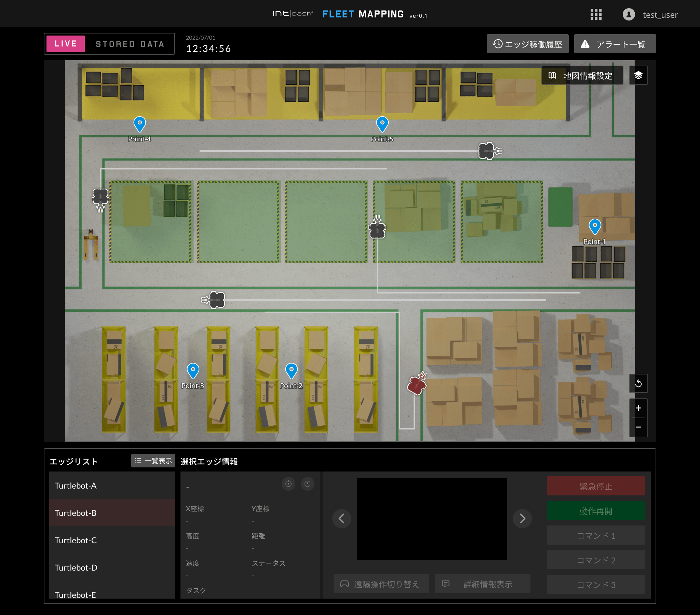Show previous camera view with left chevron

341,518
